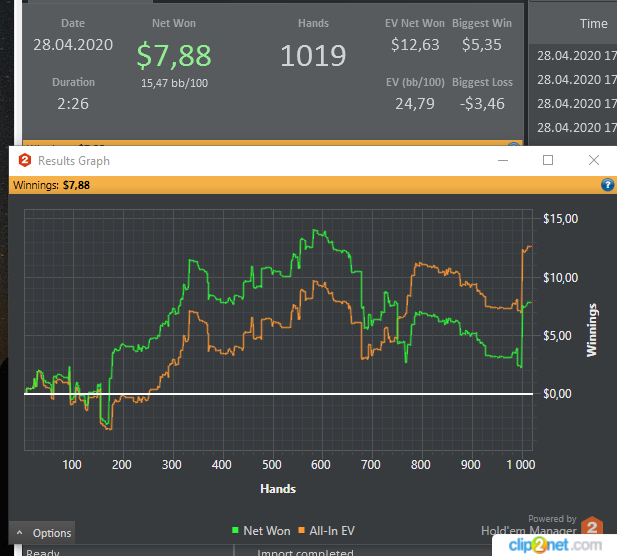The image size is (617, 556).
Task: Click the 500 hands axis tick label
Action: [272, 465]
